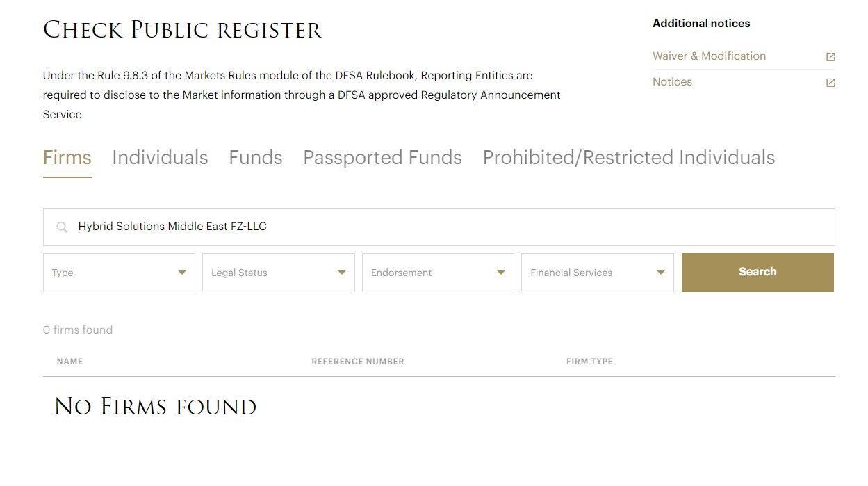Switch to the Firms tab
This screenshot has width=868, height=486.
[67, 158]
